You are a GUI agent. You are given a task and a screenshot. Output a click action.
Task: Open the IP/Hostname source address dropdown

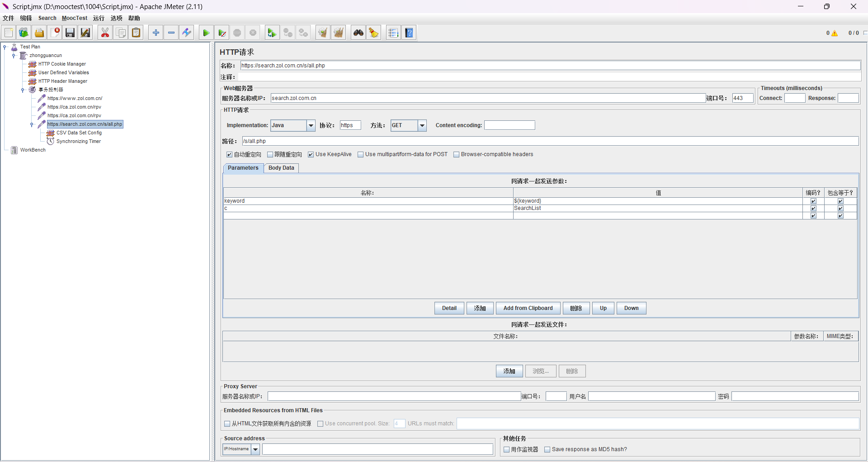tap(255, 449)
